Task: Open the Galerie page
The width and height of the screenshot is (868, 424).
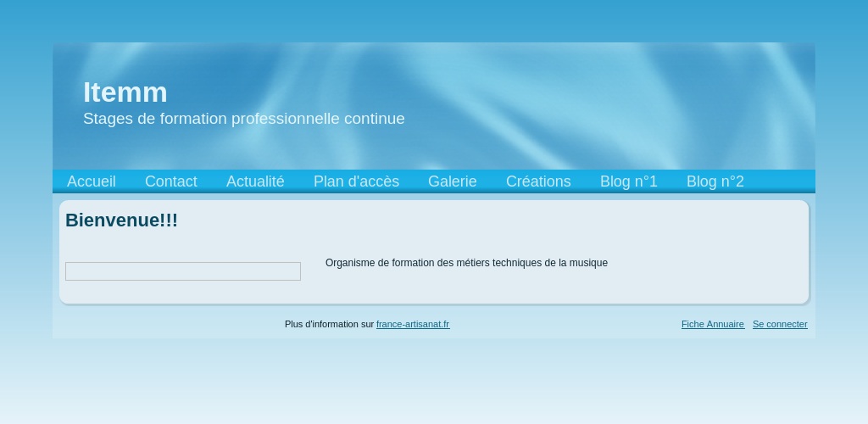Action: coord(453,181)
